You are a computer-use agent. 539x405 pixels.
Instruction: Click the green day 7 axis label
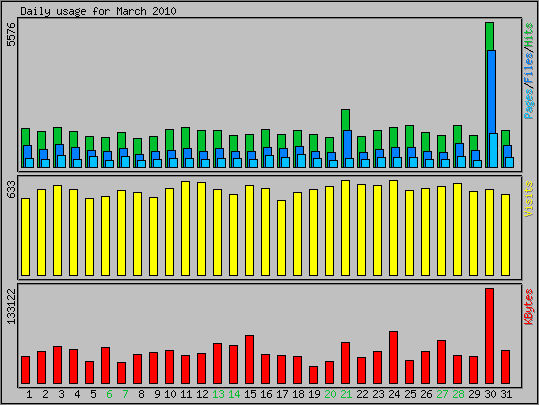pos(125,394)
